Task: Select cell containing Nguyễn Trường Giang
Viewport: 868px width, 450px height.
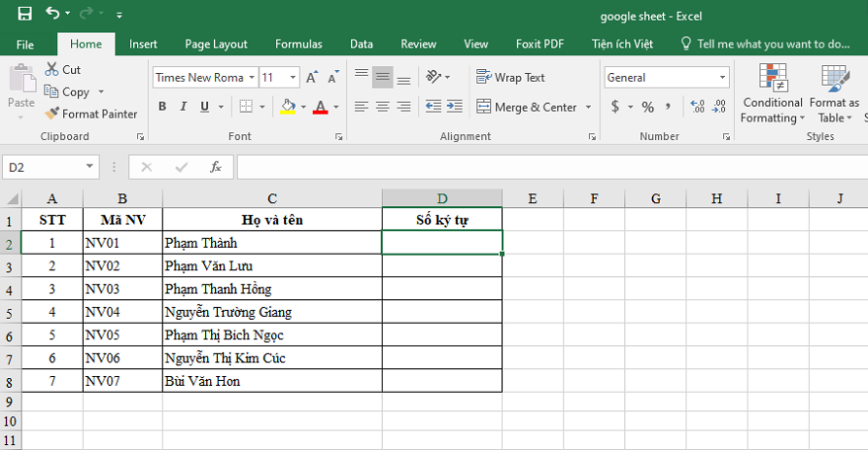Action: click(x=271, y=312)
